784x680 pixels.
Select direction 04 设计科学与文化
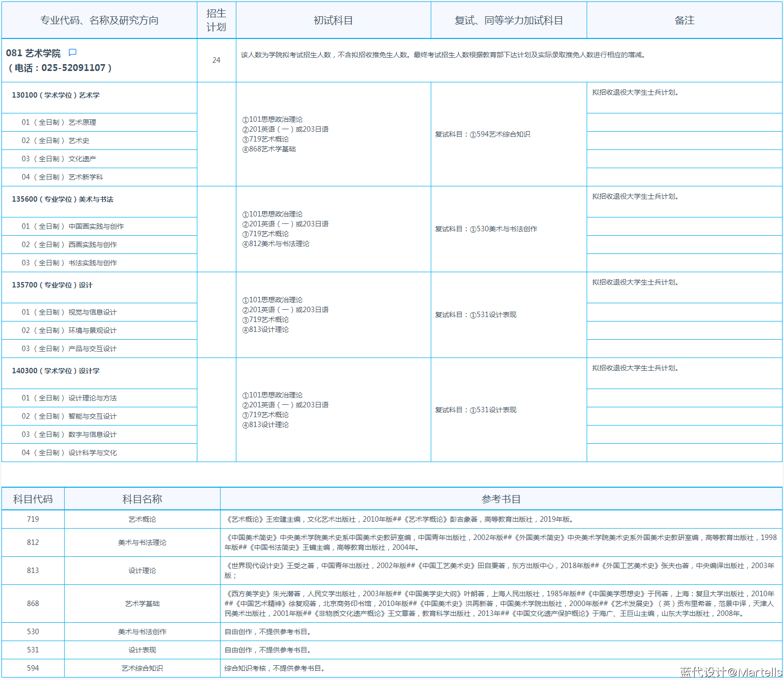[69, 453]
